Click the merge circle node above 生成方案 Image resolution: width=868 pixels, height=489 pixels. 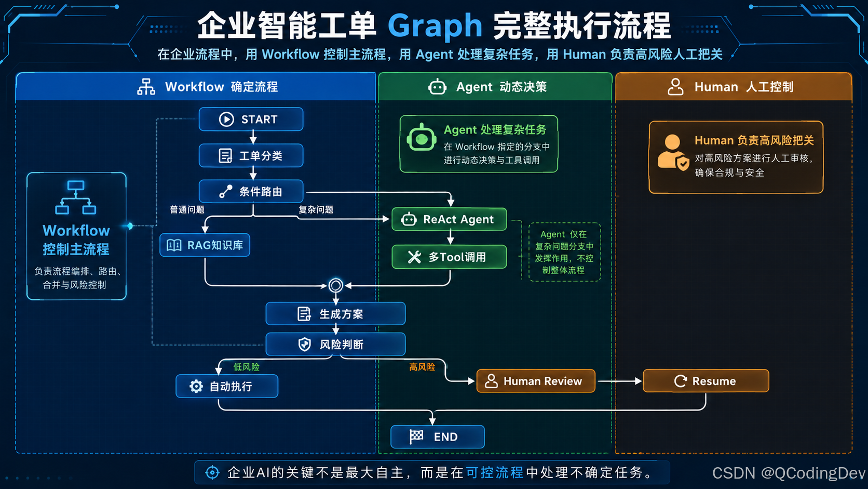tap(336, 285)
